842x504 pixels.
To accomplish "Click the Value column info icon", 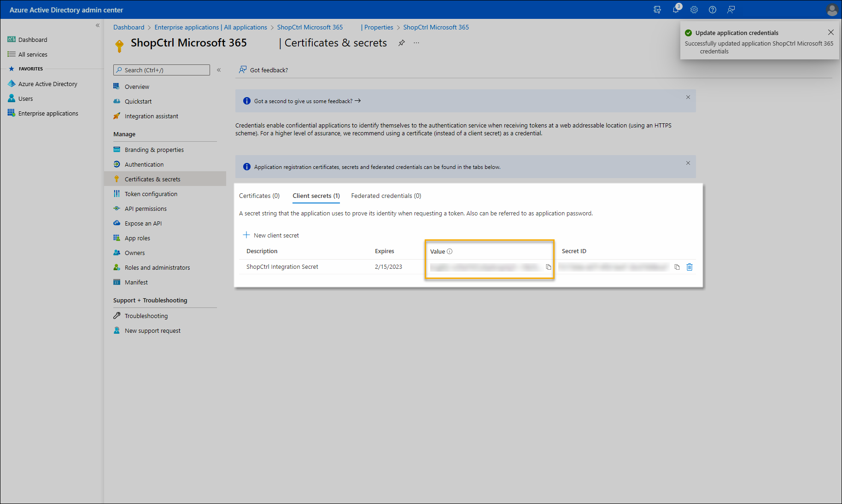I will pyautogui.click(x=450, y=251).
